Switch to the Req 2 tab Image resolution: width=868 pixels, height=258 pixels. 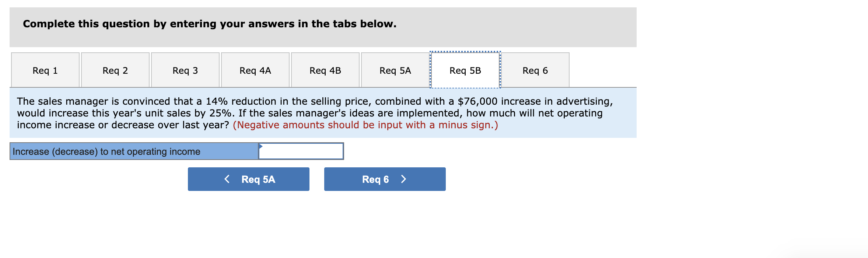(x=115, y=70)
